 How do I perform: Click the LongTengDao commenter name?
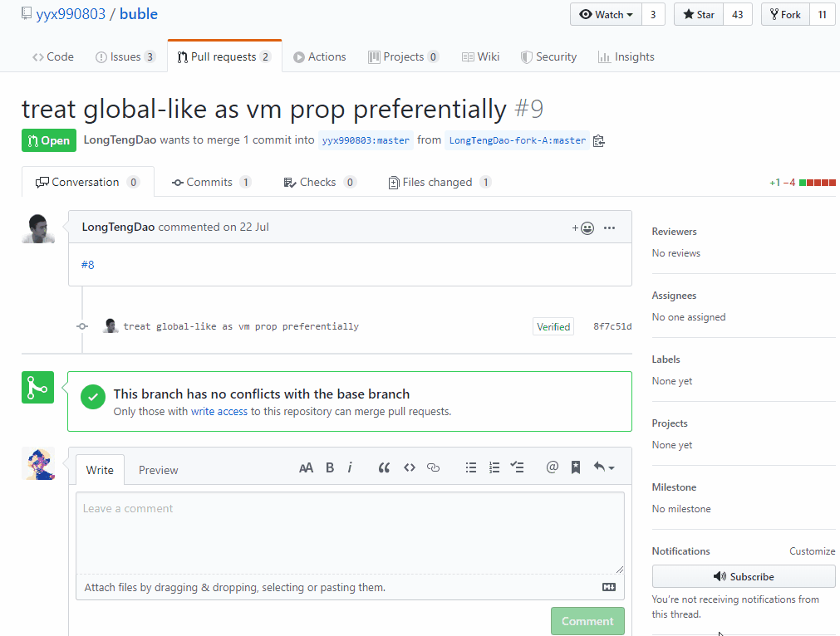point(118,227)
